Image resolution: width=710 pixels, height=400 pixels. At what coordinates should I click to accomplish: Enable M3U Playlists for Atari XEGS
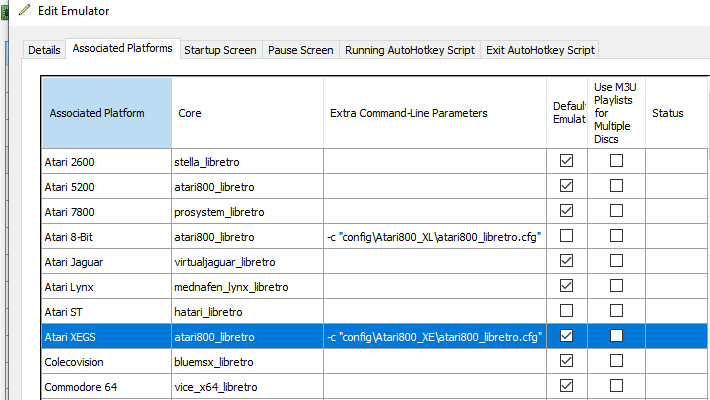(616, 336)
